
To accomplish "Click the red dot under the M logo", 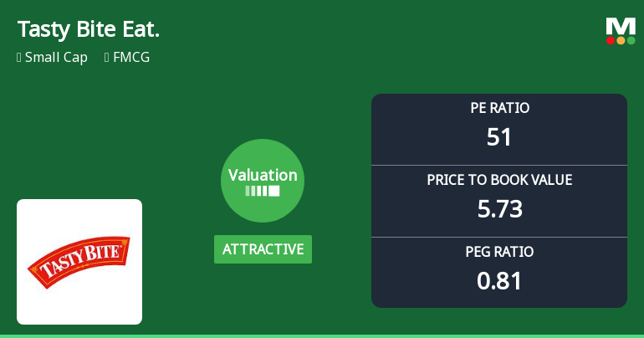I will tap(611, 40).
